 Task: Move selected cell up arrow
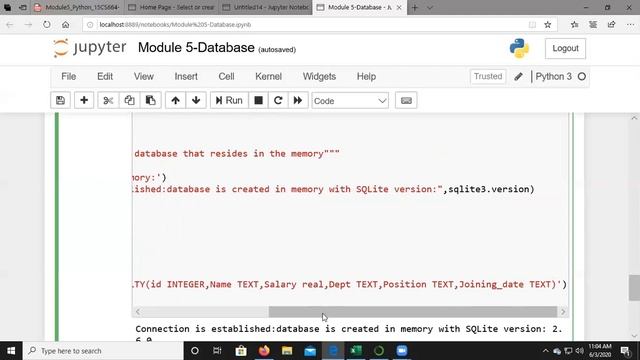176,100
